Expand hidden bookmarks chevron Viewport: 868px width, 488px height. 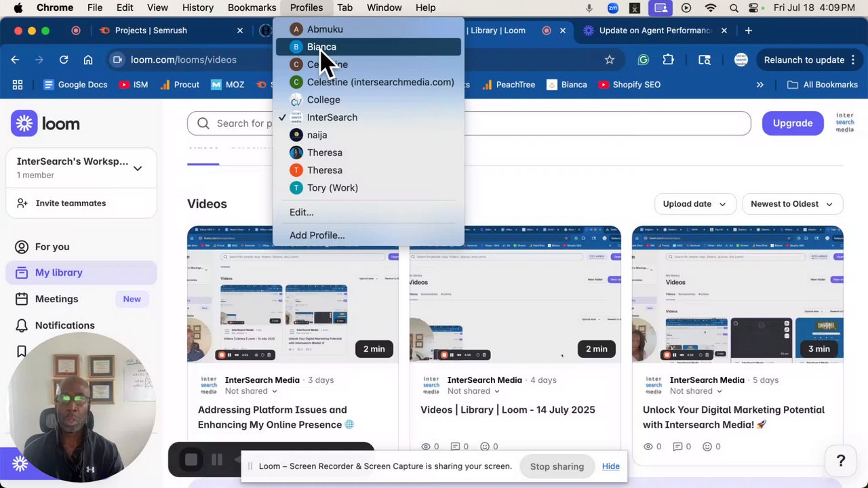click(760, 85)
